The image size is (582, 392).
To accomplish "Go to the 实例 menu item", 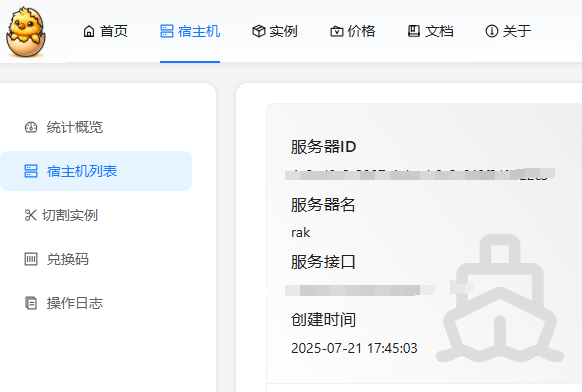I will (x=275, y=31).
